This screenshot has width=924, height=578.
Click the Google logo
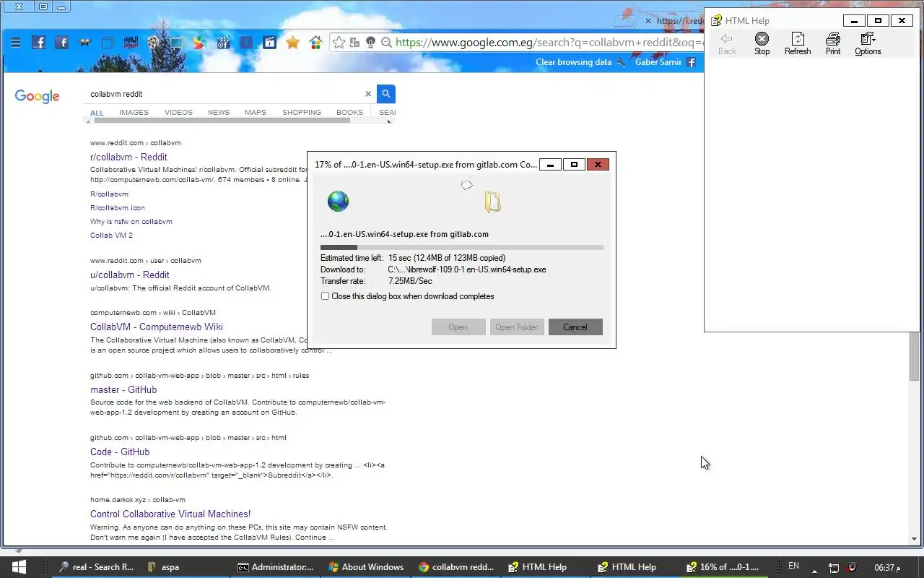37,96
